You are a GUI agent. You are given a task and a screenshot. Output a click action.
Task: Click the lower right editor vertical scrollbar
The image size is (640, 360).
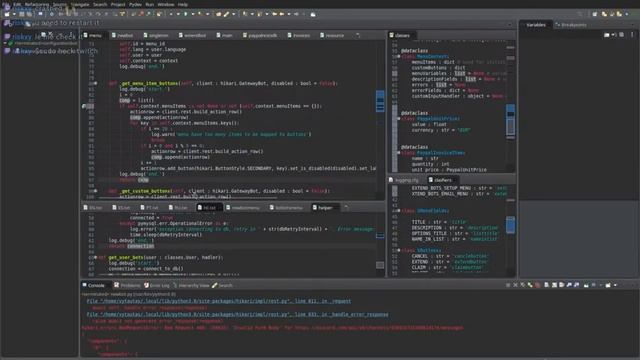(x=511, y=225)
